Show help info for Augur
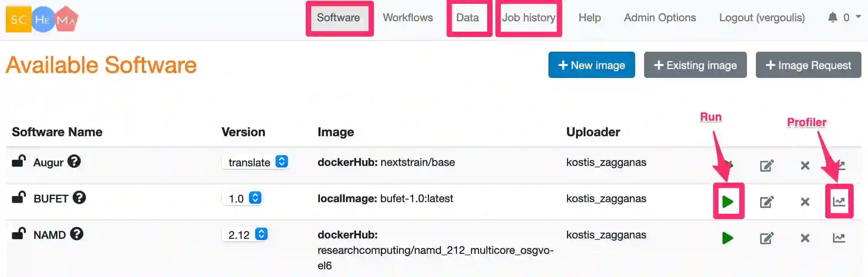 [74, 161]
